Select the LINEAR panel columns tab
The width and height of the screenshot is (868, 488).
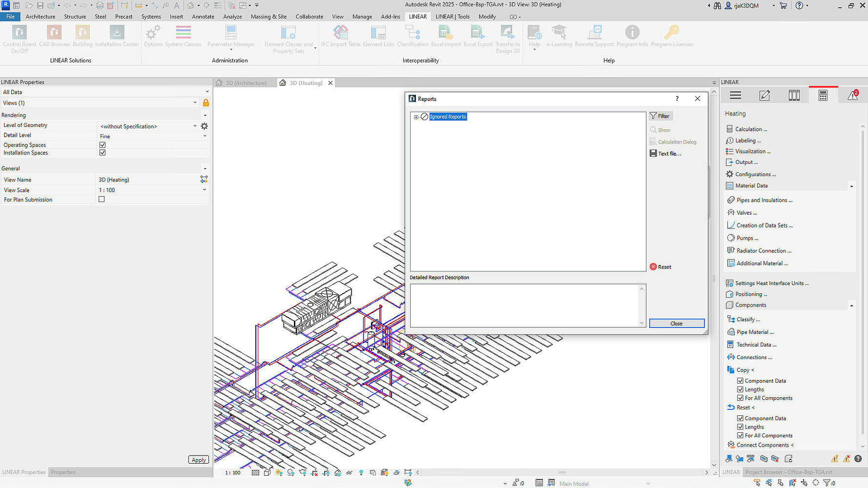coord(794,96)
